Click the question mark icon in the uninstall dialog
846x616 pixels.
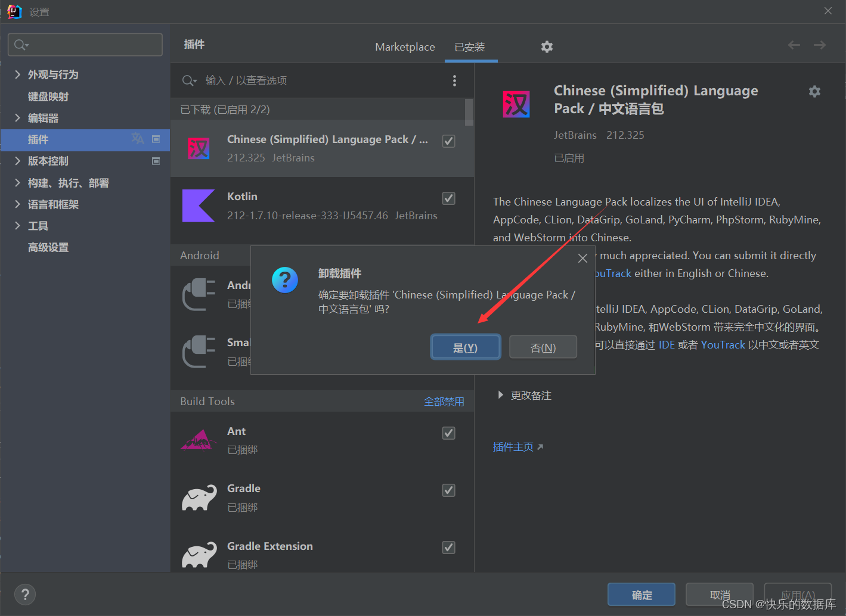pos(285,279)
